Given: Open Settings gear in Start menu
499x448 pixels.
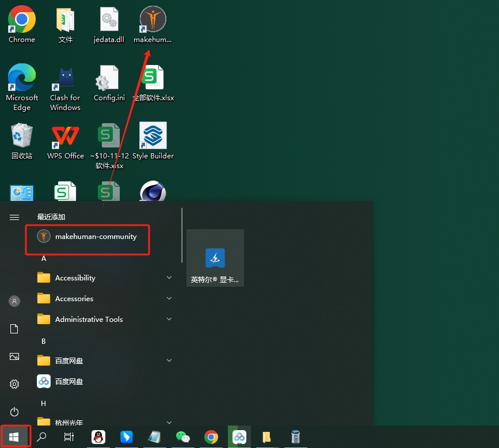Looking at the screenshot, I should (x=14, y=384).
